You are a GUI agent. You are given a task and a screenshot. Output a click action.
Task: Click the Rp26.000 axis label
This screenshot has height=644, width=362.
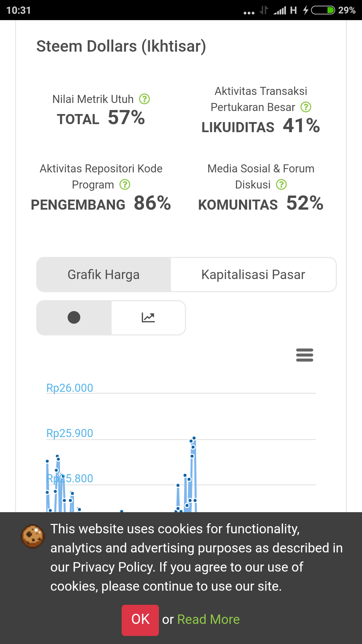70,388
